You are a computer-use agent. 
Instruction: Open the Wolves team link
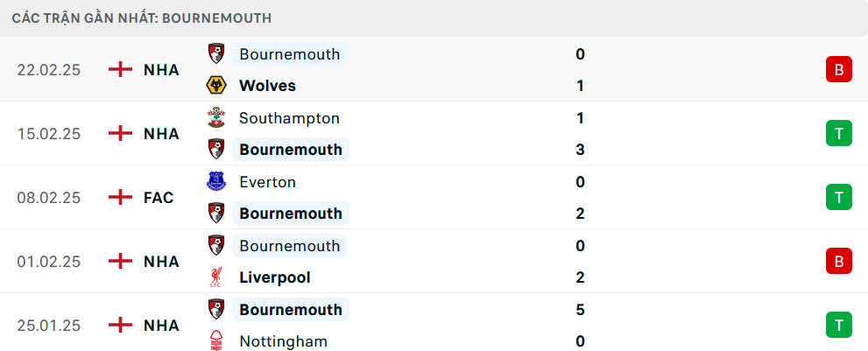pos(267,86)
